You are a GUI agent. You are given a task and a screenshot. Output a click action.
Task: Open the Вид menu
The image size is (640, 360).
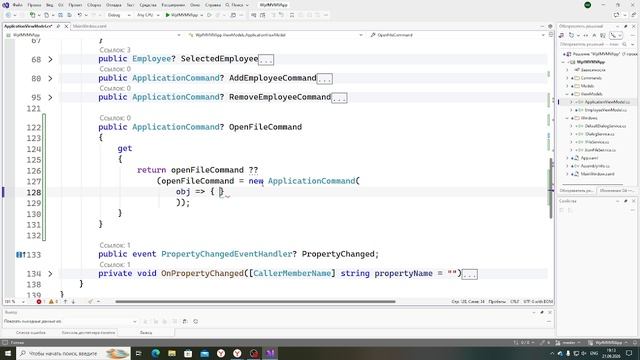coord(49,5)
